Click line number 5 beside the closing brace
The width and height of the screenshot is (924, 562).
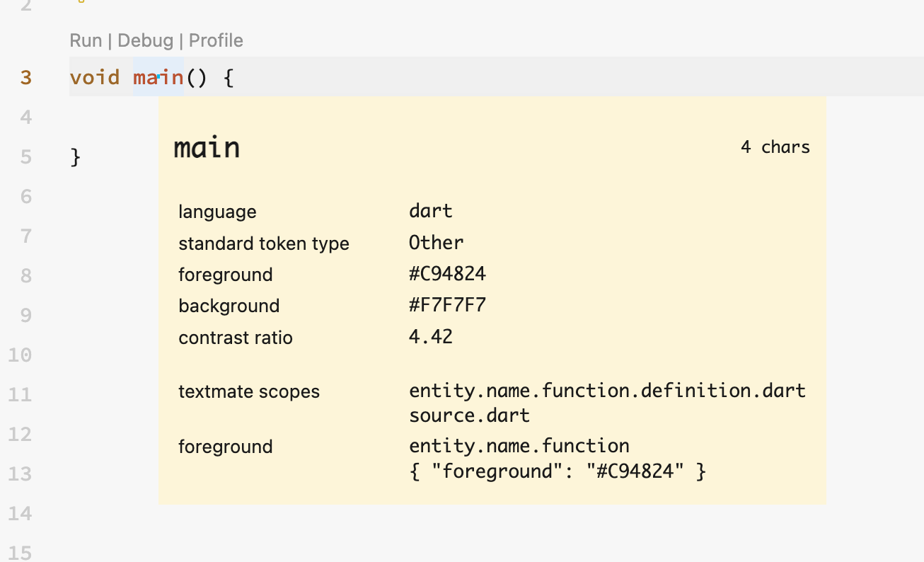pyautogui.click(x=25, y=156)
